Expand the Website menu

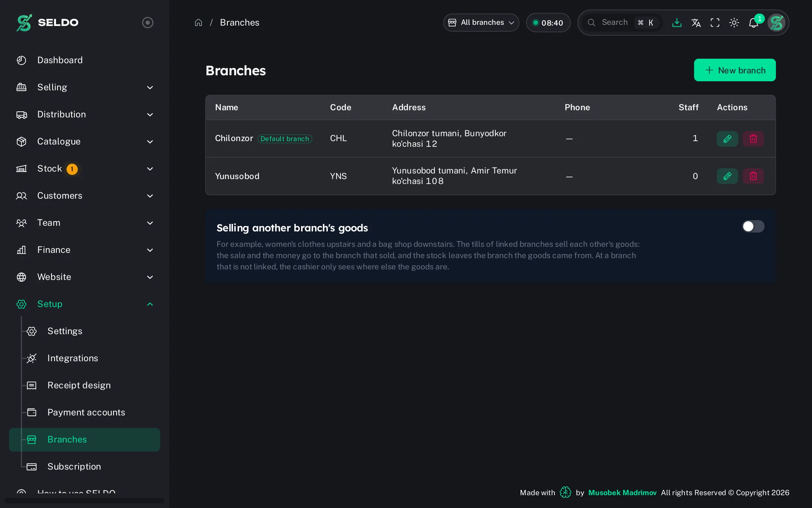85,277
